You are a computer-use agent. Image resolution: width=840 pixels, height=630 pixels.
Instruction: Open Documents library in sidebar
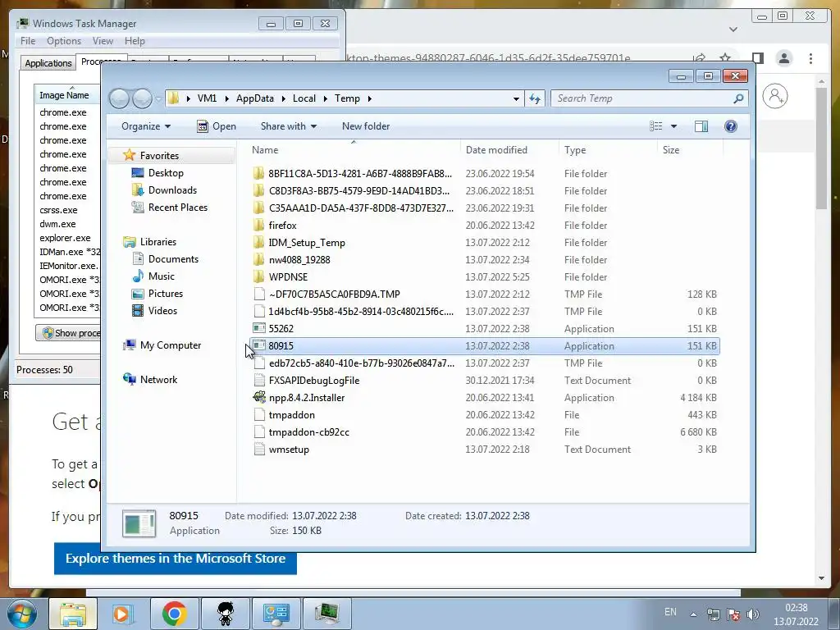[173, 259]
